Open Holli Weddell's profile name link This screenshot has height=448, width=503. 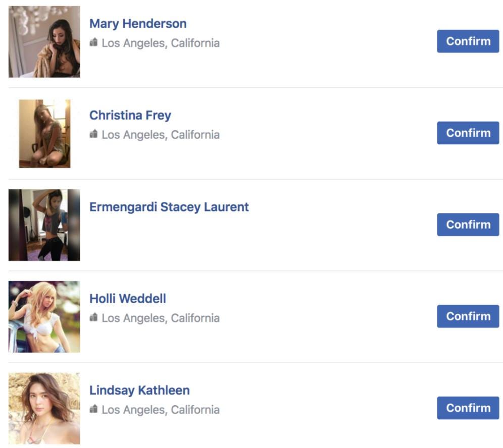click(128, 299)
